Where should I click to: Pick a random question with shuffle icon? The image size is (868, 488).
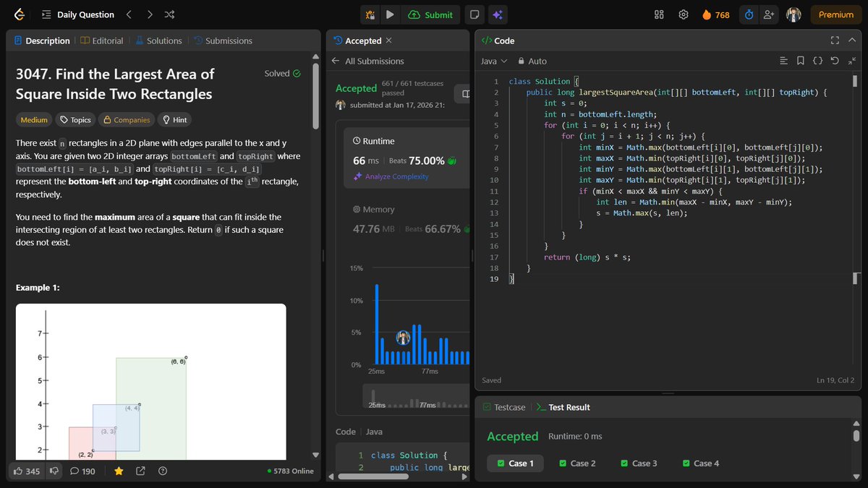(169, 14)
